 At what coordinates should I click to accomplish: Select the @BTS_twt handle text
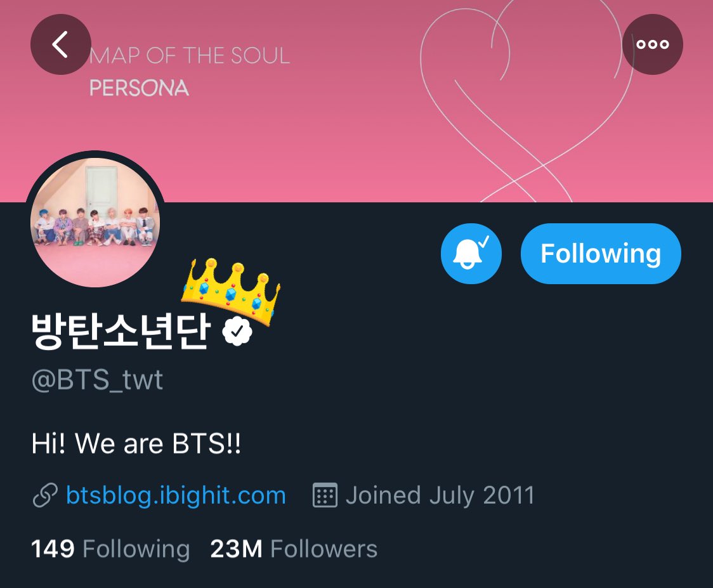(97, 380)
